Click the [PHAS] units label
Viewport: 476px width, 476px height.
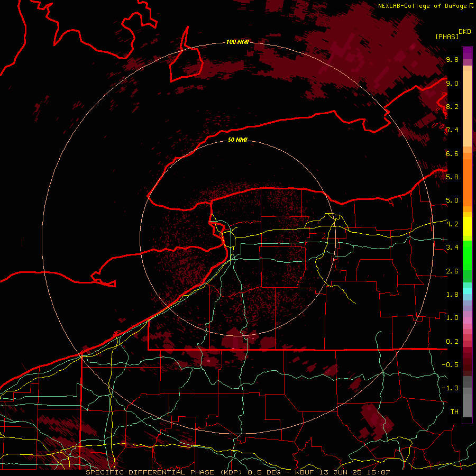[447, 36]
